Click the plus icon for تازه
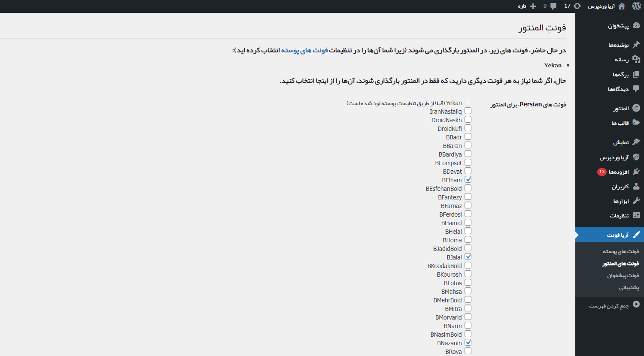This screenshot has width=644, height=356. (x=533, y=6)
